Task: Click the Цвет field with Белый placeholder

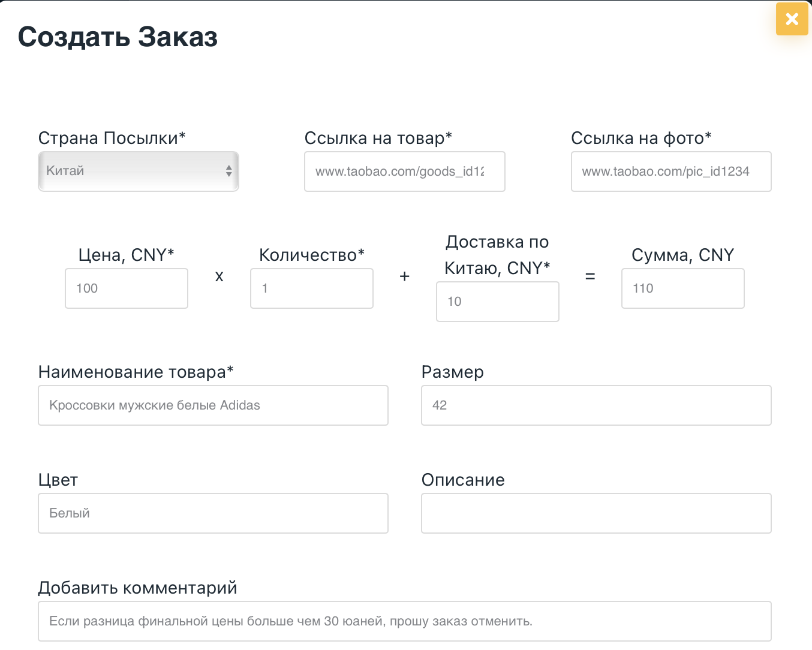Action: [x=213, y=513]
